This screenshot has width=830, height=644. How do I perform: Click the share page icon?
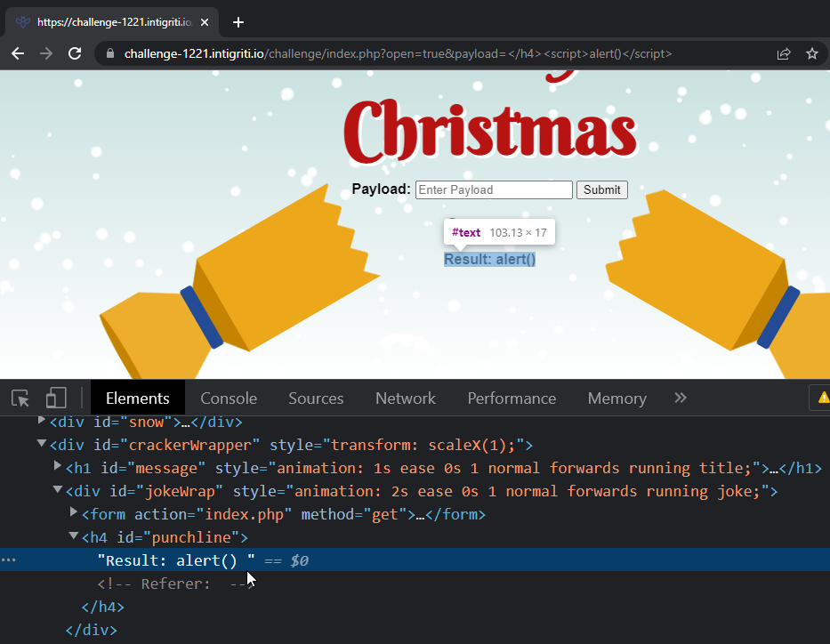[x=784, y=53]
